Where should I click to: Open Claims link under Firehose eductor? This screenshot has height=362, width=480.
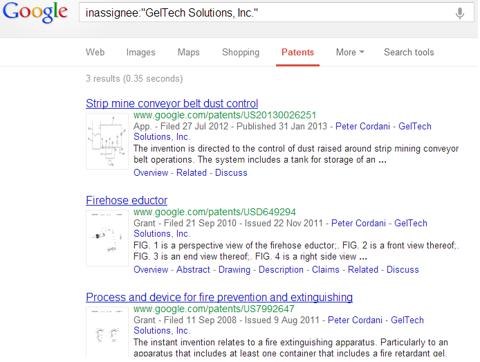(x=326, y=270)
